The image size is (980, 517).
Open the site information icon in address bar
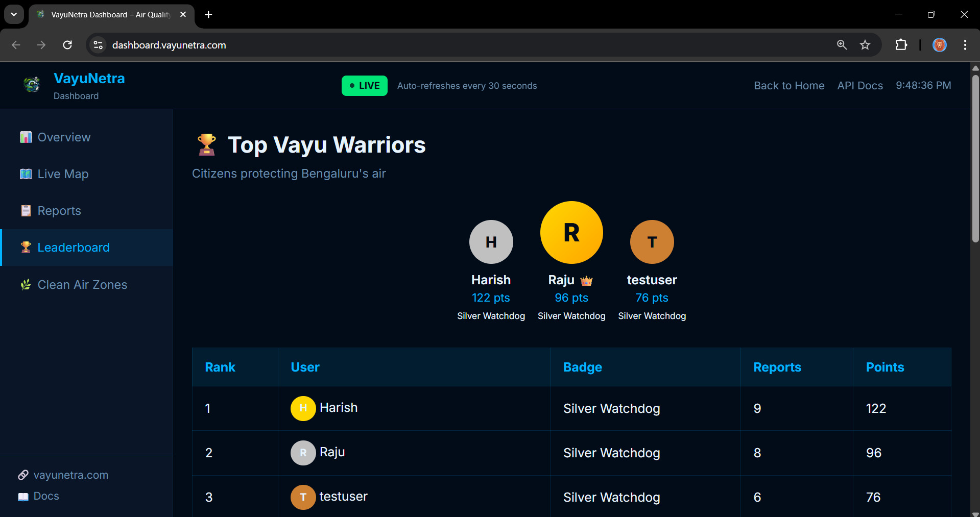pyautogui.click(x=98, y=45)
